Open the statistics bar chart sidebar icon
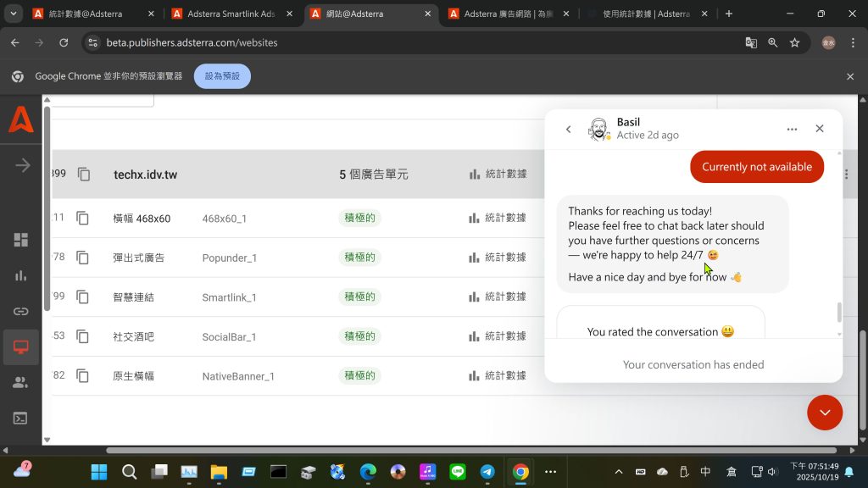Image resolution: width=868 pixels, height=488 pixels. 21,275
